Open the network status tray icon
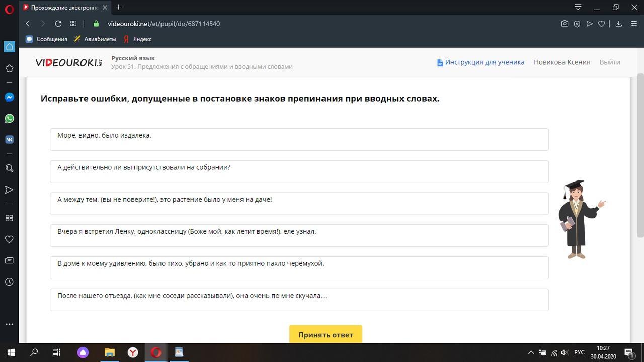The height and width of the screenshot is (362, 644). point(554,353)
